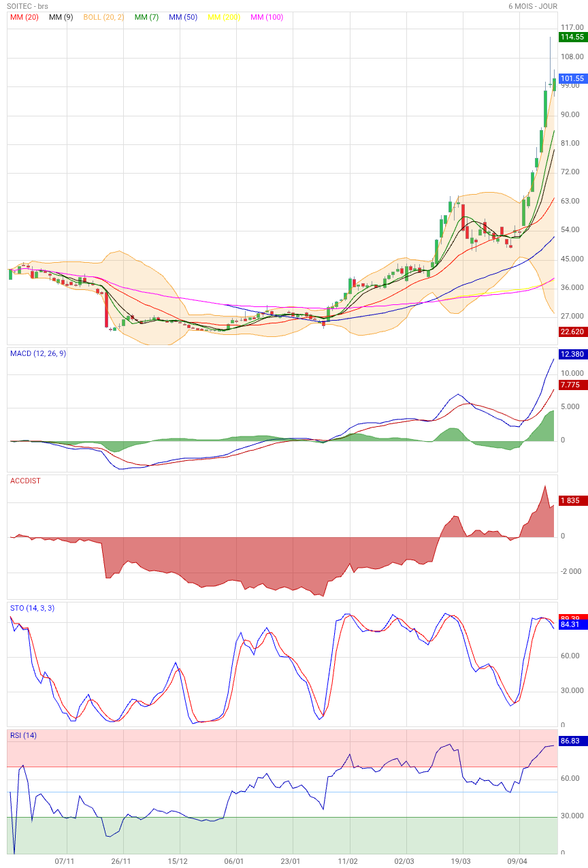Click the MM (100) legend label
Viewport: 588px width, 868px height.
click(x=267, y=17)
